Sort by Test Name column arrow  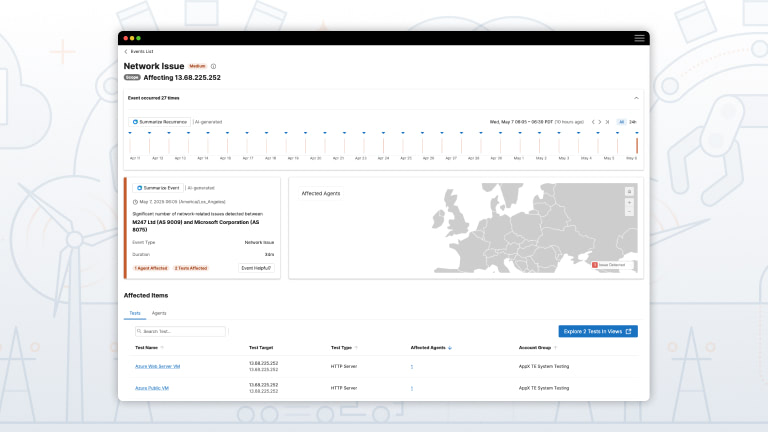point(162,348)
